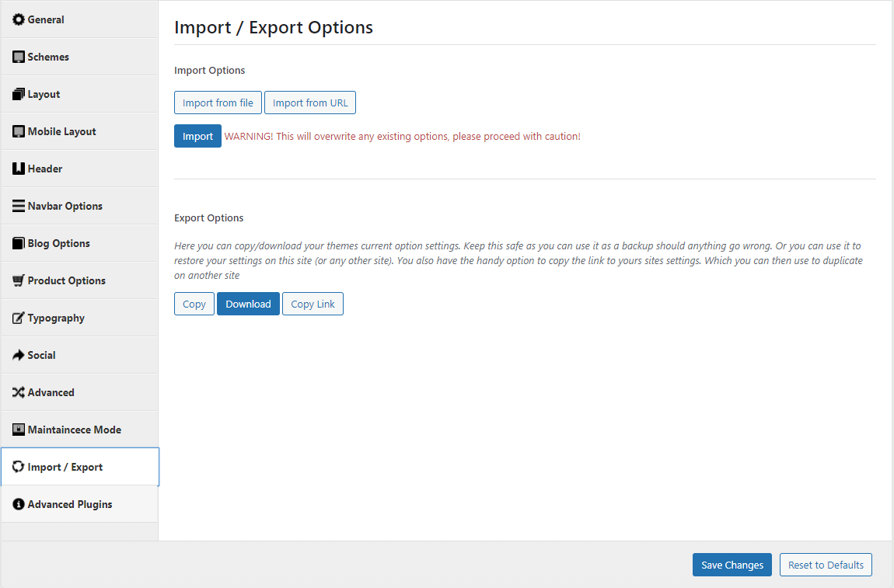Click the Advanced Plugins info icon
Image resolution: width=894 pixels, height=588 pixels.
[19, 504]
